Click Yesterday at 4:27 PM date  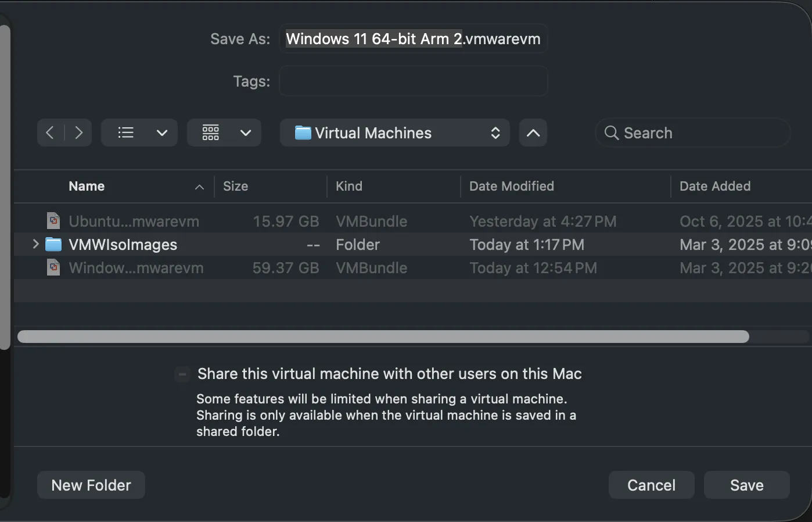click(x=543, y=221)
